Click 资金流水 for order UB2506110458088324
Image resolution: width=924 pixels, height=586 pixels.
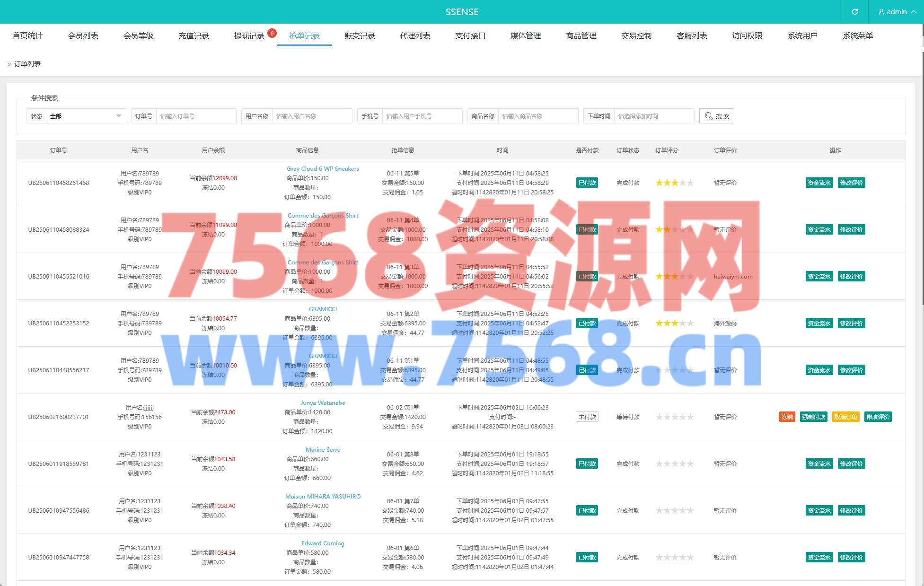pyautogui.click(x=819, y=229)
